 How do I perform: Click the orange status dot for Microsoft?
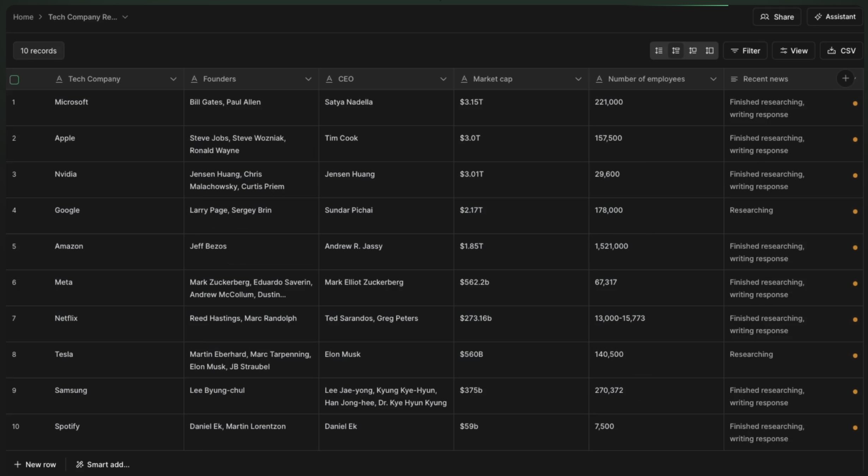click(x=855, y=103)
